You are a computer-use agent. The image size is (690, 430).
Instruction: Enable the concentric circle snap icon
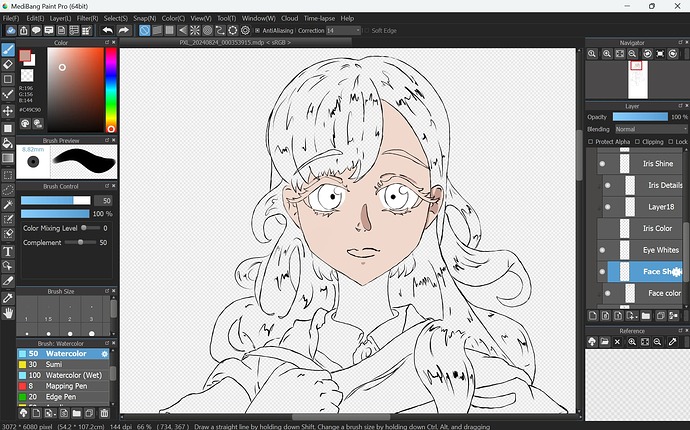[x=208, y=30]
